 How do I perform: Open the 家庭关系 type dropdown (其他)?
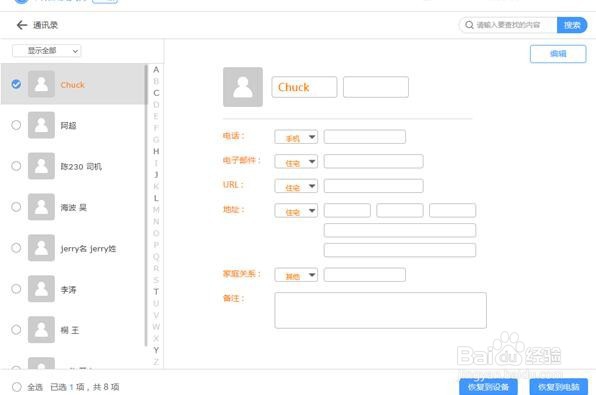(x=296, y=275)
